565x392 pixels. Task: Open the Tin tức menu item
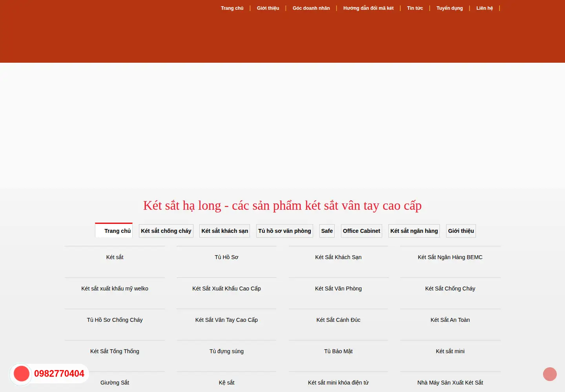[x=415, y=8]
